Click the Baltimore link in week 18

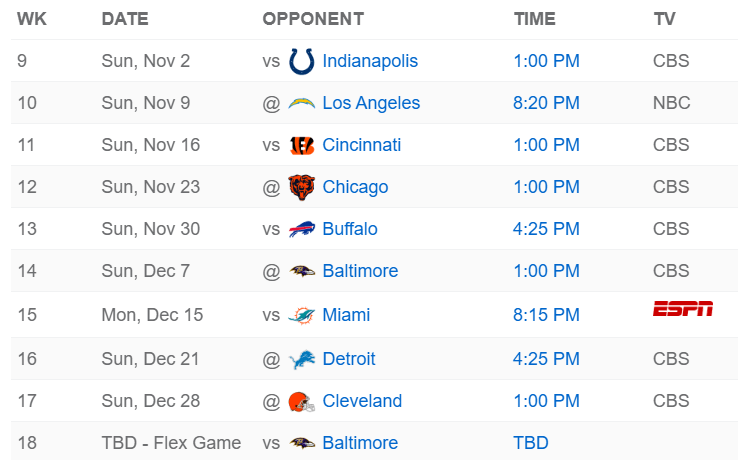(360, 443)
